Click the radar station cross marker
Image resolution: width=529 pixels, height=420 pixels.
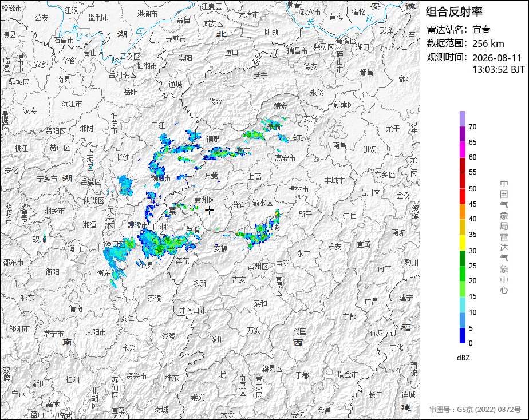click(x=210, y=210)
